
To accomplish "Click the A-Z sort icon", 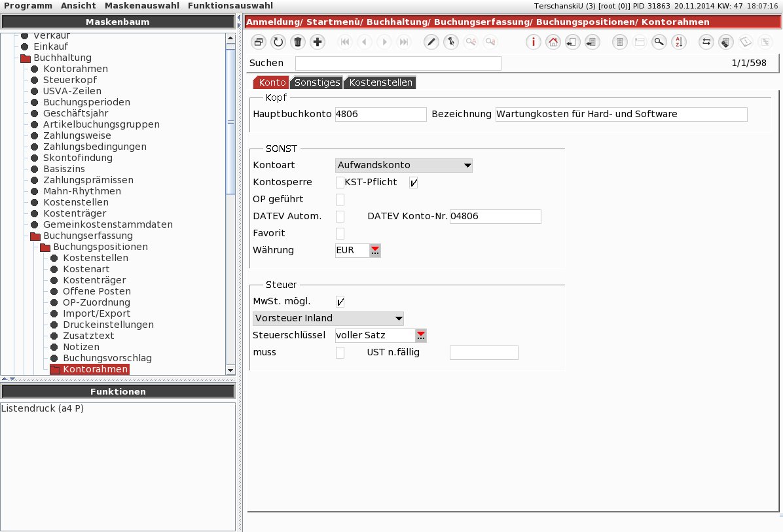I will tap(679, 42).
